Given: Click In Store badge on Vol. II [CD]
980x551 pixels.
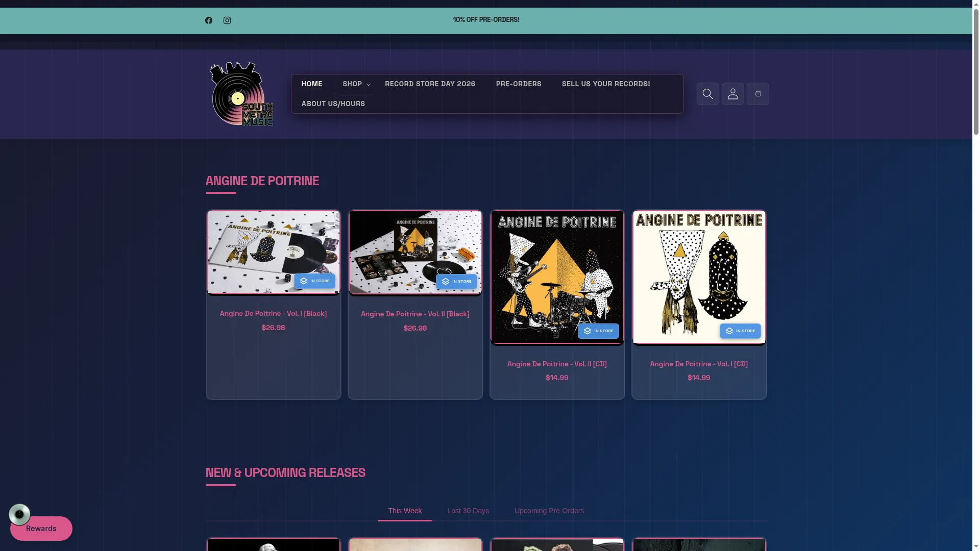Looking at the screenshot, I should pos(598,331).
